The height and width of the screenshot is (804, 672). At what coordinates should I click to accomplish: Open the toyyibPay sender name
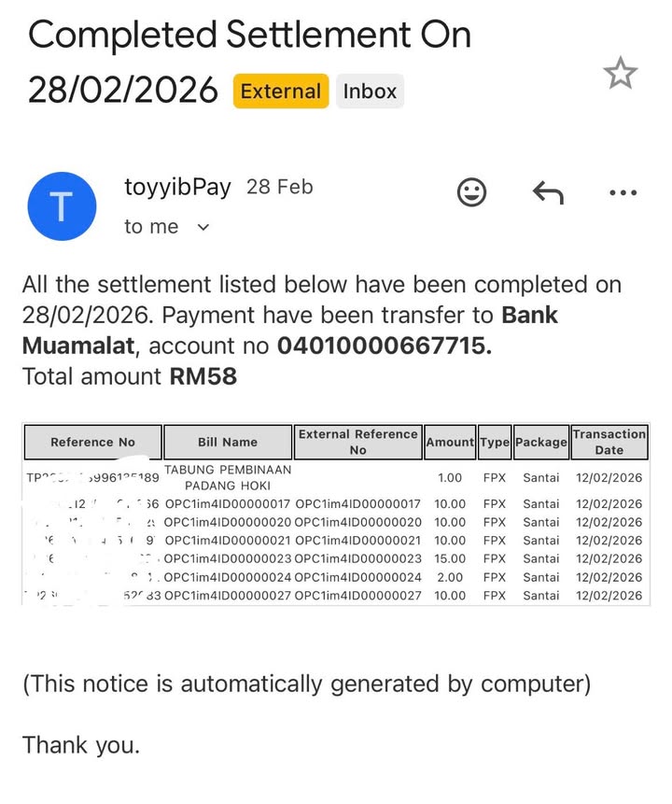pyautogui.click(x=177, y=187)
